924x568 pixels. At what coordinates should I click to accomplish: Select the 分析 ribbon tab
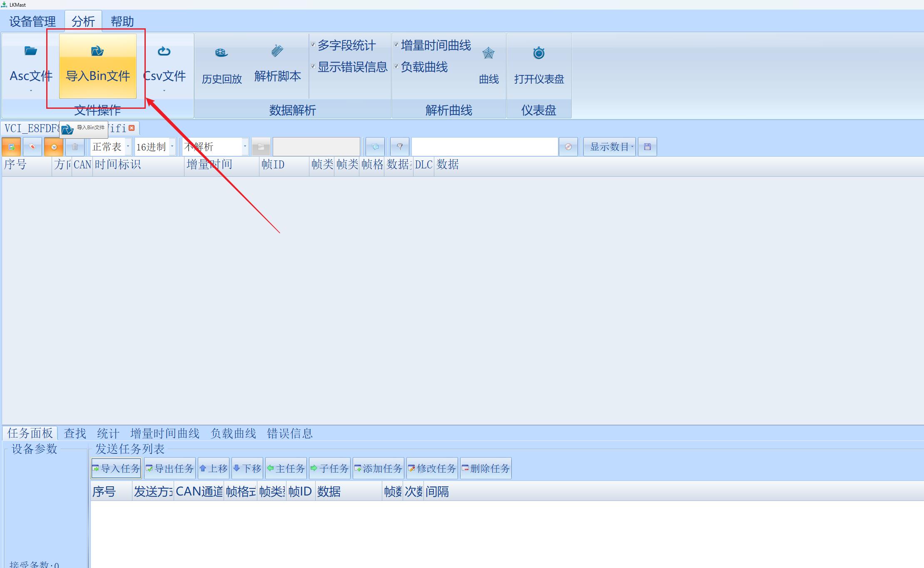pos(83,21)
